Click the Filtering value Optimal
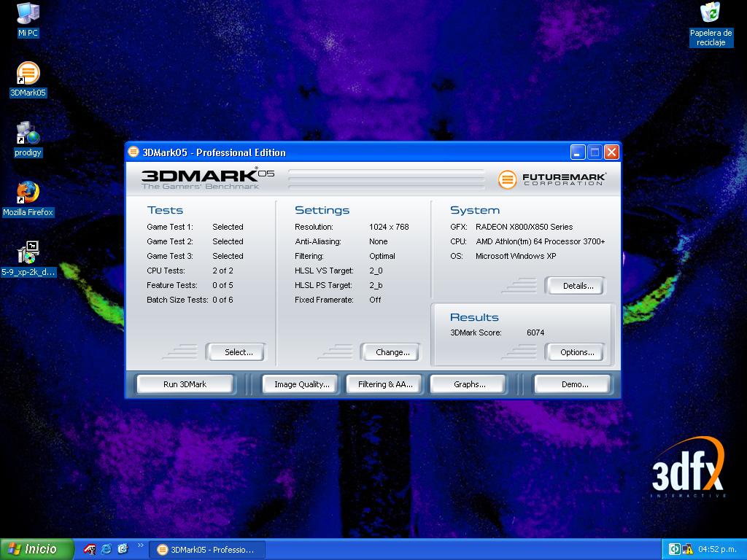Viewport: 747px width, 560px height. point(382,256)
